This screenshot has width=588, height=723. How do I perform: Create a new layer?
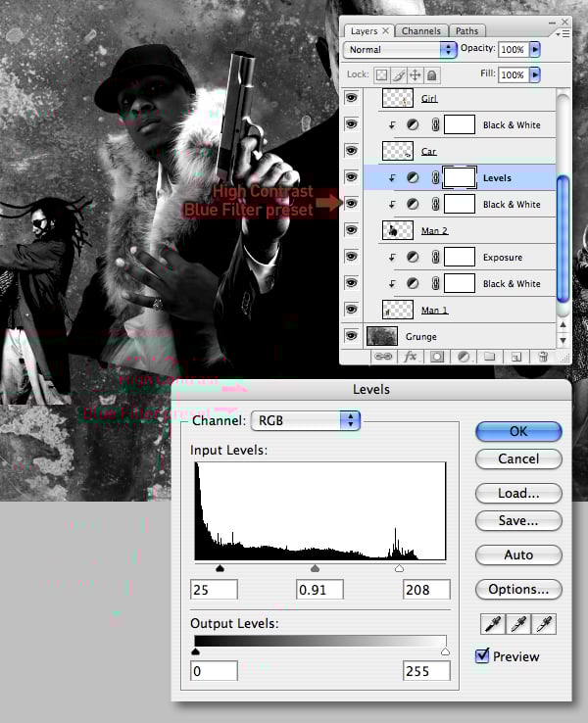516,357
